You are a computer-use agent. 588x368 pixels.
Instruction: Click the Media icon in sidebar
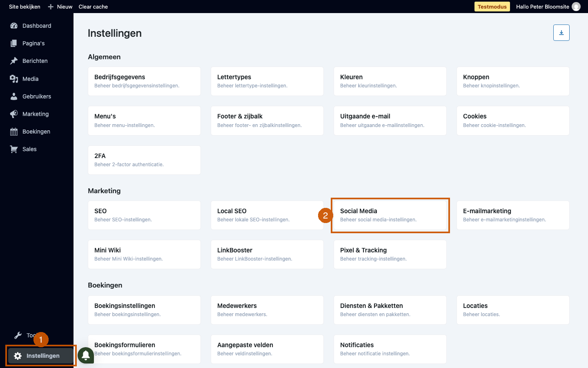[x=14, y=79]
